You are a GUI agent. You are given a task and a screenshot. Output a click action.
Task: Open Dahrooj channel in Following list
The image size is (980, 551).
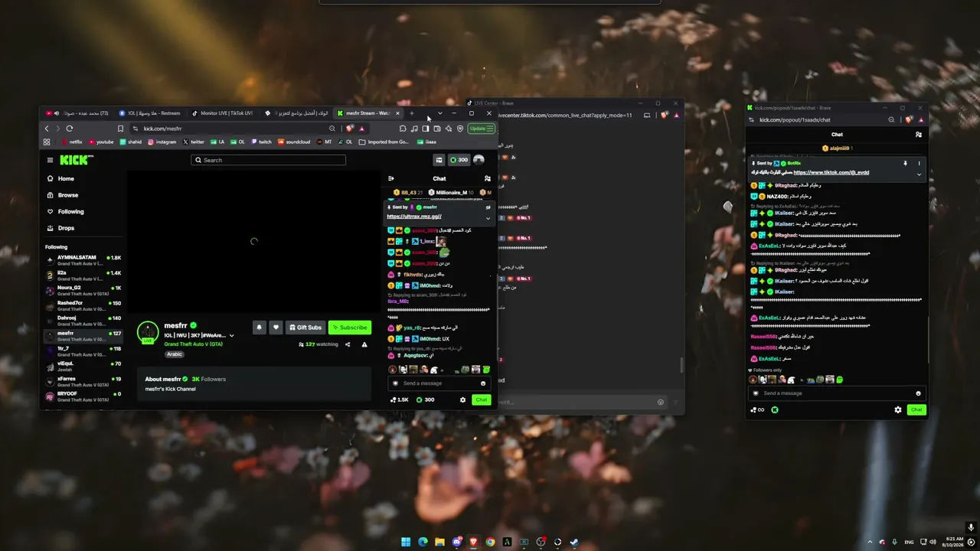[x=83, y=321]
